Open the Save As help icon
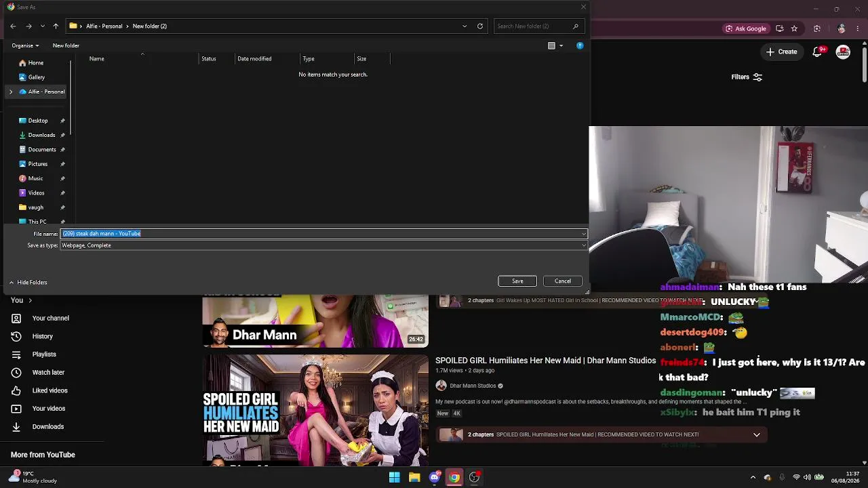 click(580, 45)
